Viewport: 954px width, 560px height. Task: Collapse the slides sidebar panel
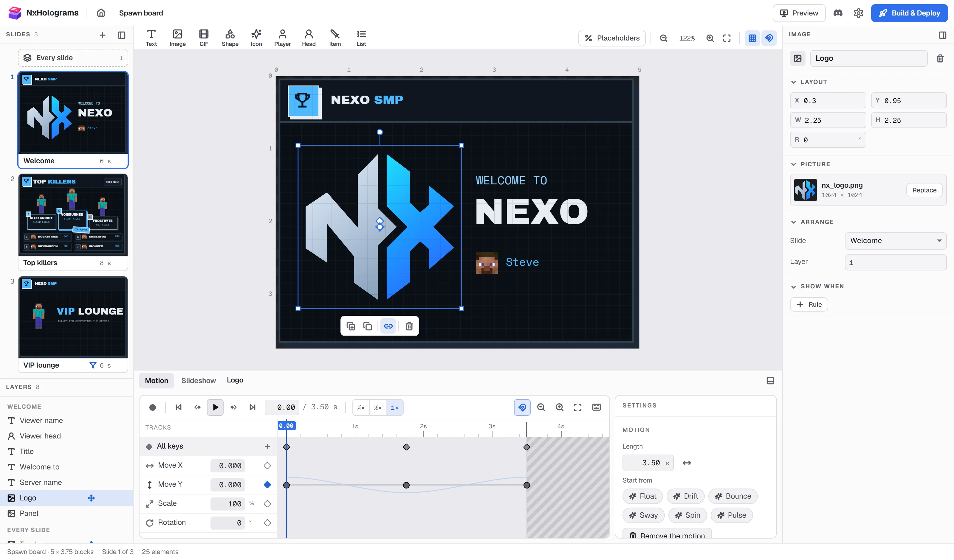(x=122, y=35)
